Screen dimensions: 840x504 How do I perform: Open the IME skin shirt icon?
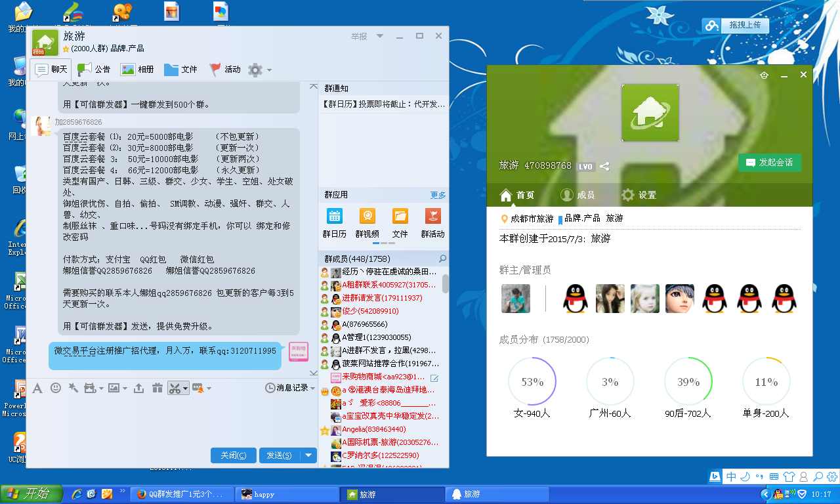tap(789, 476)
